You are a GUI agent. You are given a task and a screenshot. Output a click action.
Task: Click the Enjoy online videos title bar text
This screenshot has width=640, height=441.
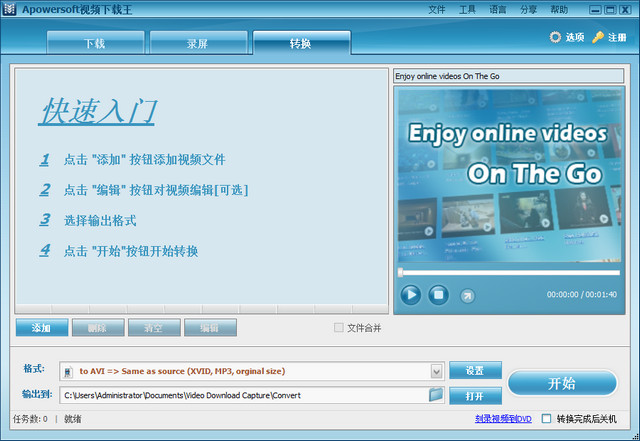(x=447, y=76)
